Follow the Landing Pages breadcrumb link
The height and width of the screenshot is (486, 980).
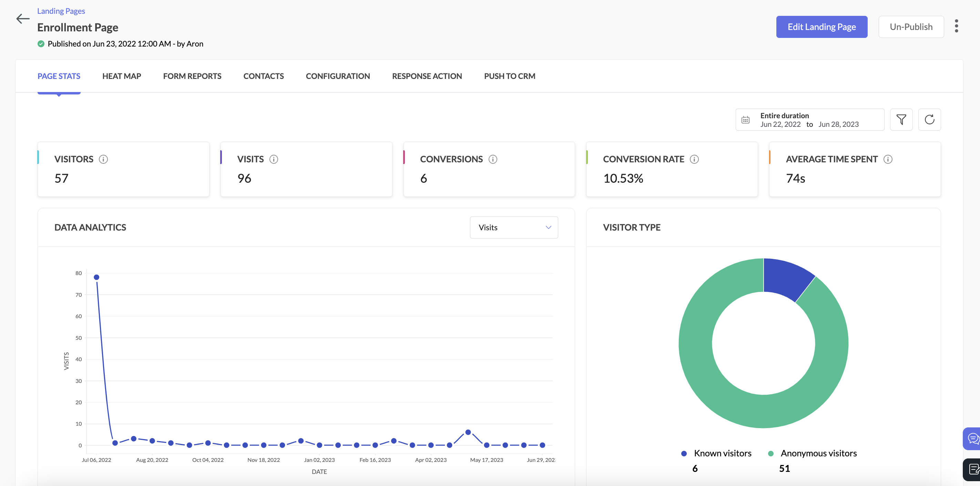pos(61,11)
